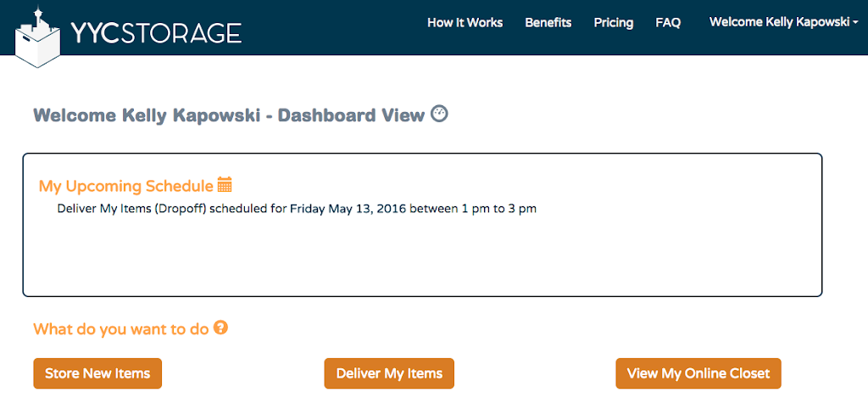This screenshot has height=415, width=868.
Task: Click the calendar icon next to My Upcoming Schedule
Action: click(x=225, y=184)
